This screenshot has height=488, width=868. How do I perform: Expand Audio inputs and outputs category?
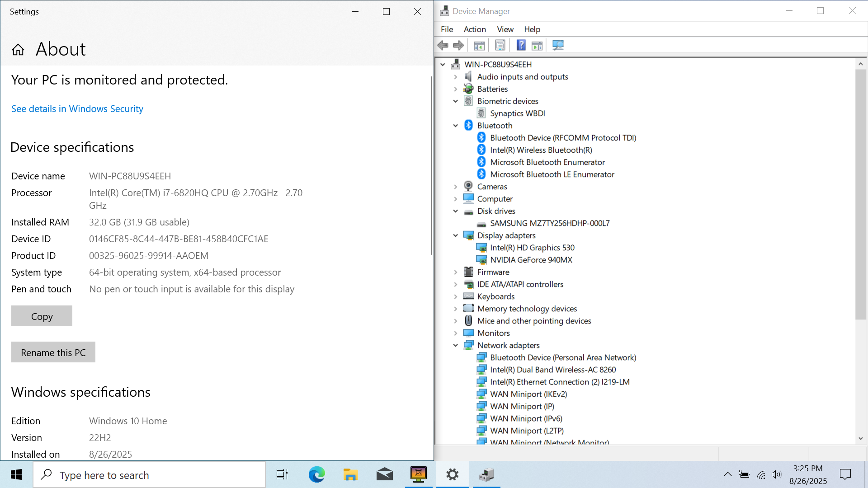456,77
